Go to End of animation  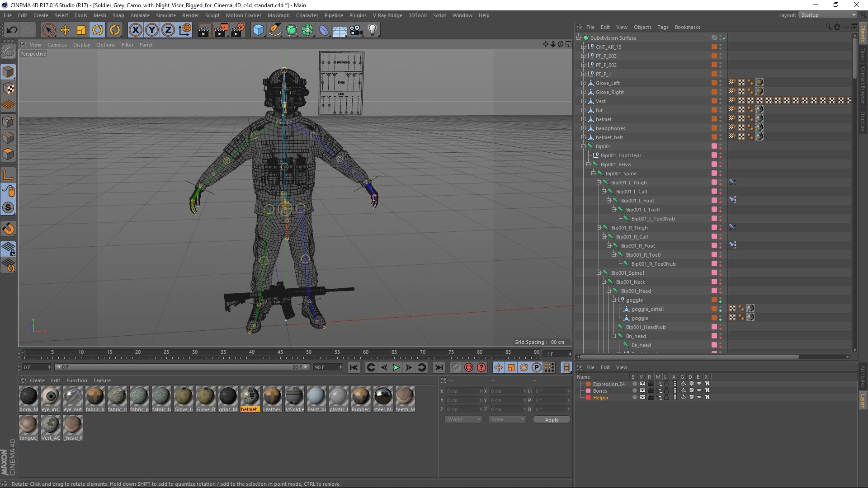(439, 367)
